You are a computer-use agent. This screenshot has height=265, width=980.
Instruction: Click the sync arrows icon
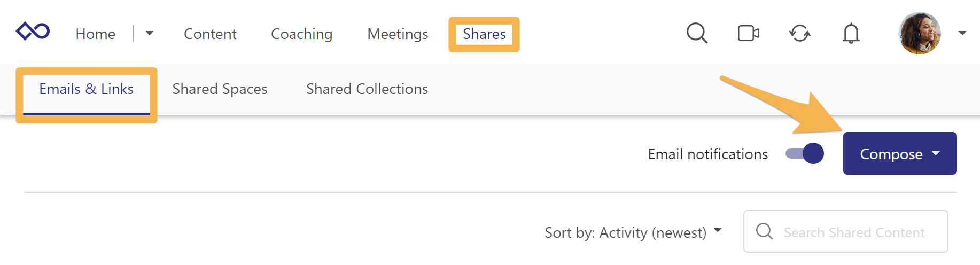799,34
